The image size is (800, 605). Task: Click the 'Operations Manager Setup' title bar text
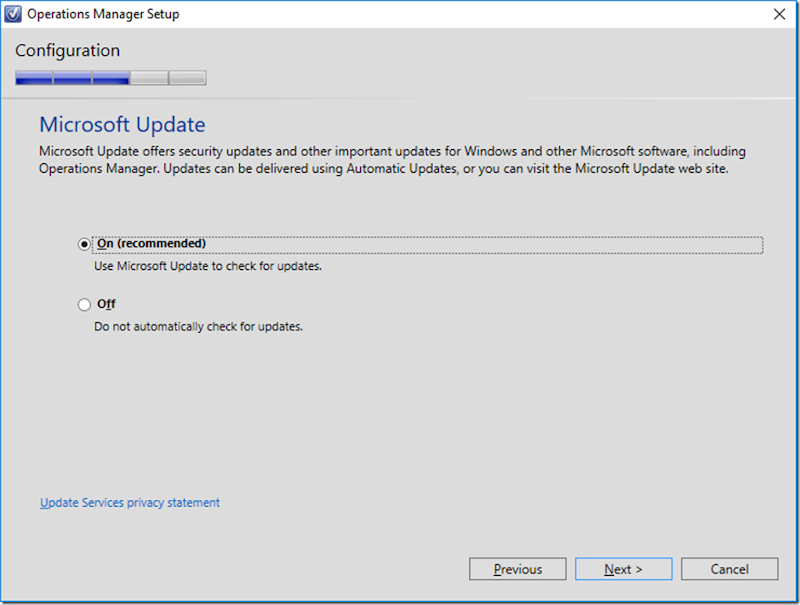pyautogui.click(x=103, y=14)
